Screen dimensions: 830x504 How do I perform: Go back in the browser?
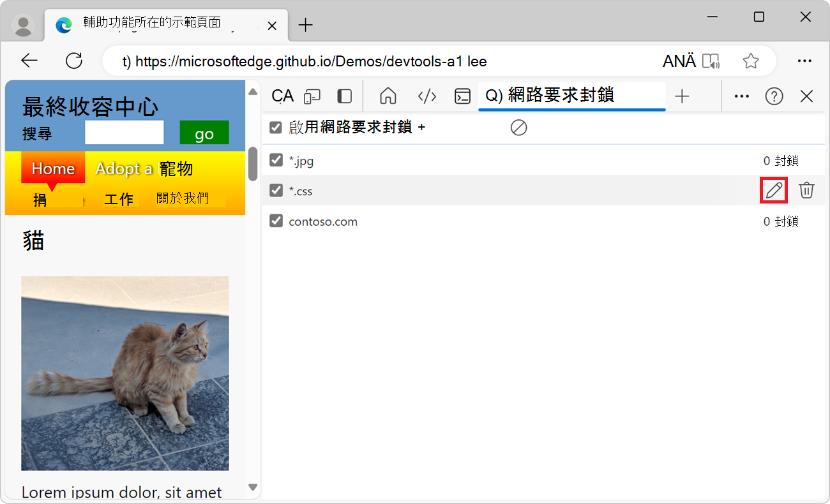click(29, 61)
